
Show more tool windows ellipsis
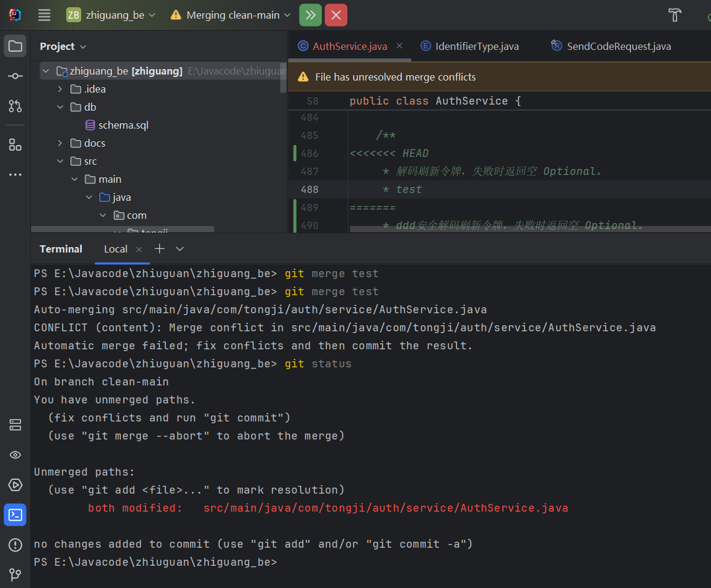click(x=15, y=174)
